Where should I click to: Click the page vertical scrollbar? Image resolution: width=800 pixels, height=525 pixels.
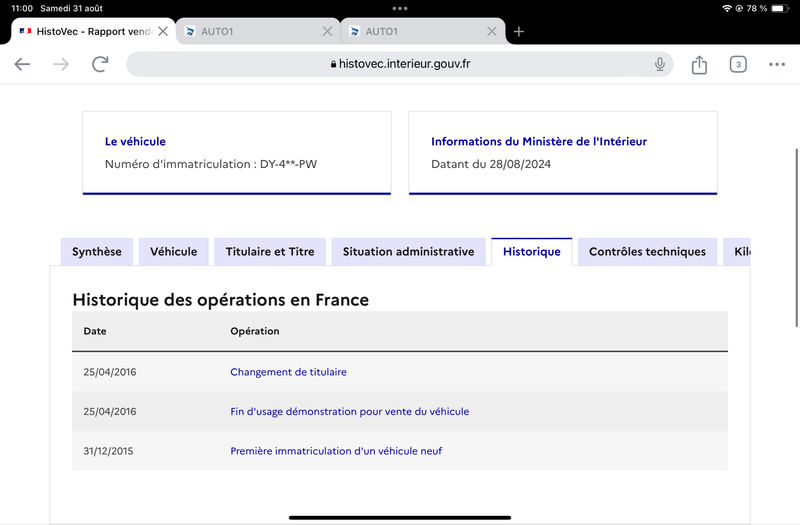pyautogui.click(x=796, y=238)
